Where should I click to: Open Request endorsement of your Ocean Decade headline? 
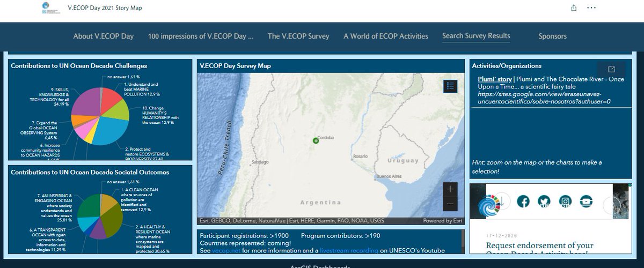(x=540, y=249)
